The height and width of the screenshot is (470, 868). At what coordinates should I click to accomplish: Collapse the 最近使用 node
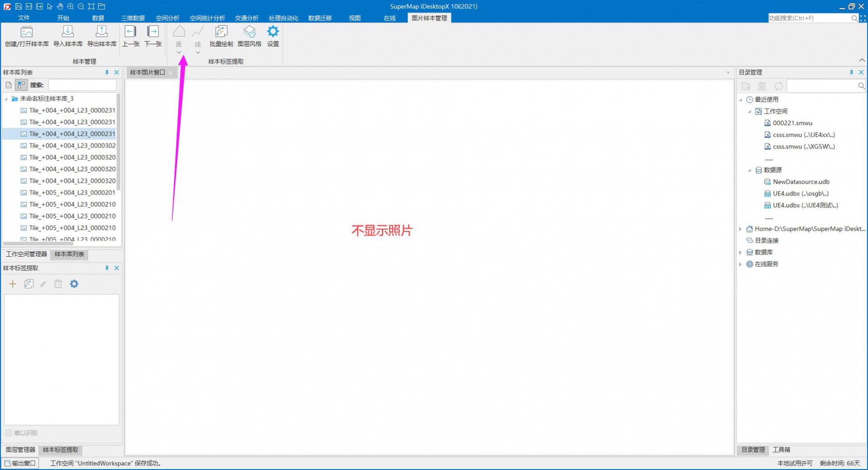pos(741,100)
